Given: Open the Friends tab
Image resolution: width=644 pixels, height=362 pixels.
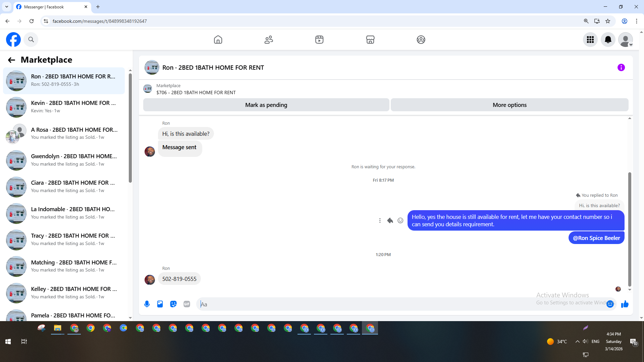Looking at the screenshot, I should [x=269, y=40].
